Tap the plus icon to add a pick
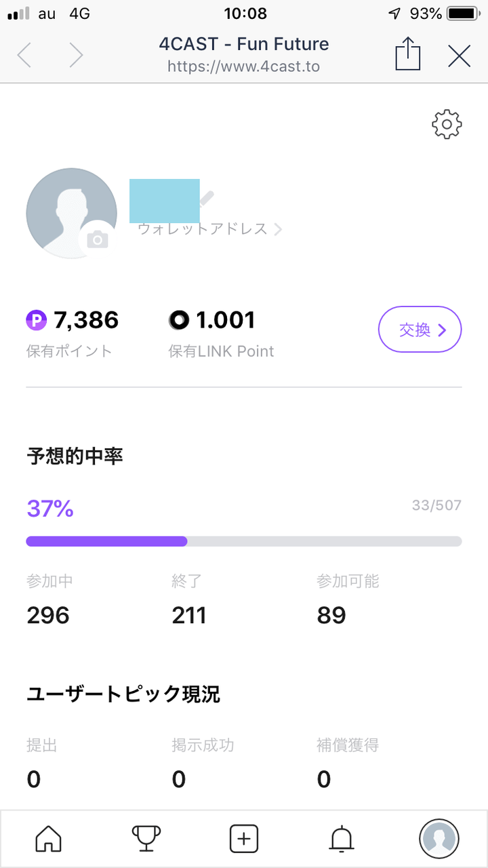This screenshot has width=488, height=868. [x=244, y=839]
